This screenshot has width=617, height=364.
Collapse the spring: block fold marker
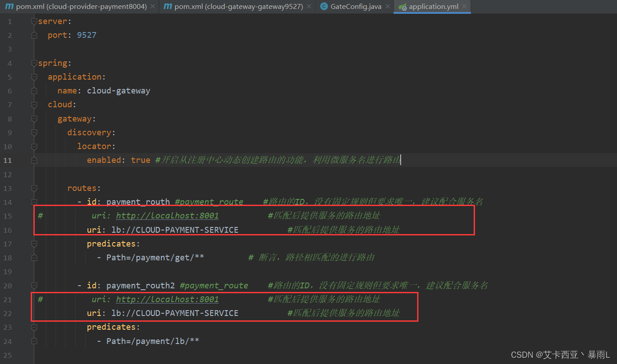tap(34, 63)
